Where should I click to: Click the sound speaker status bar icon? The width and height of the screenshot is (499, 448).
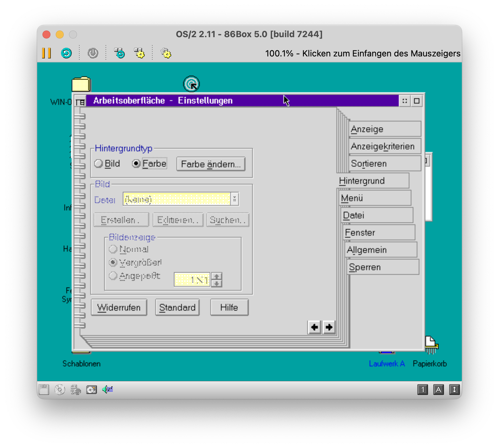[107, 389]
